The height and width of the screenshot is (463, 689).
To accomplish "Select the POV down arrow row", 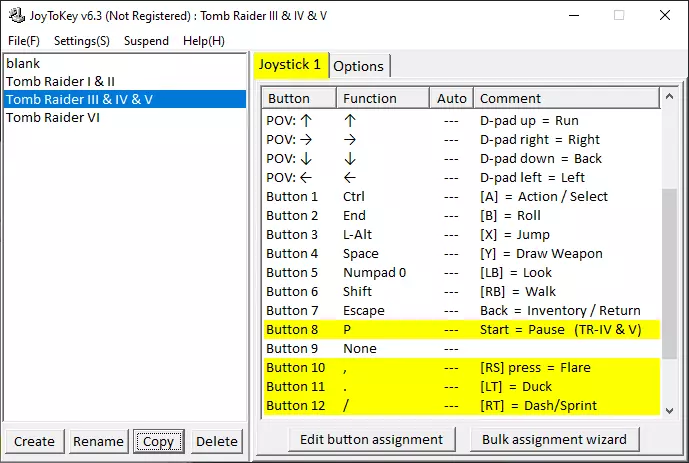I will coord(461,159).
